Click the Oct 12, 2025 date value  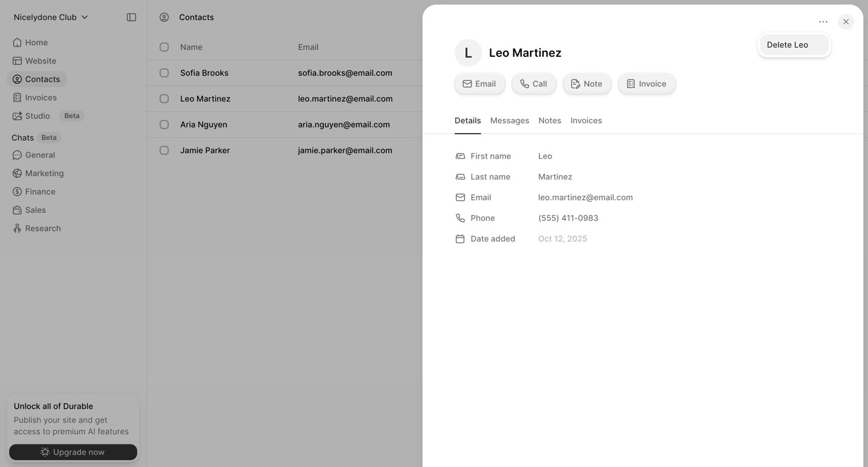click(563, 239)
